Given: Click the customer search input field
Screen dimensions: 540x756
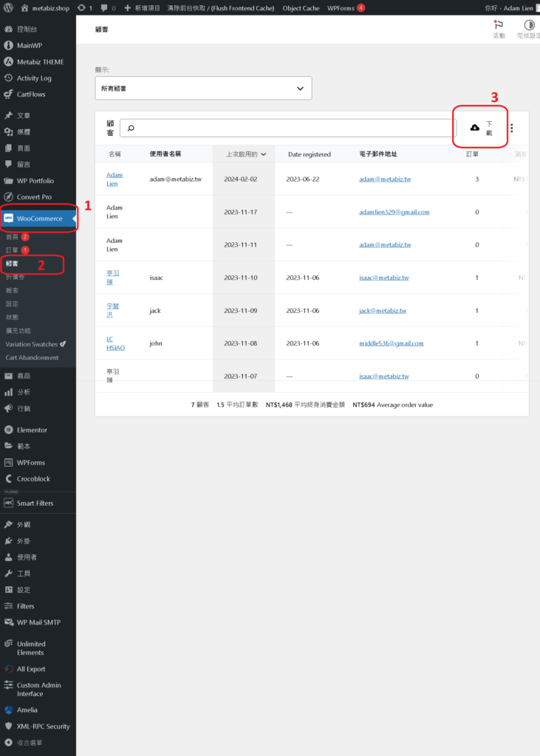Looking at the screenshot, I should tap(288, 128).
